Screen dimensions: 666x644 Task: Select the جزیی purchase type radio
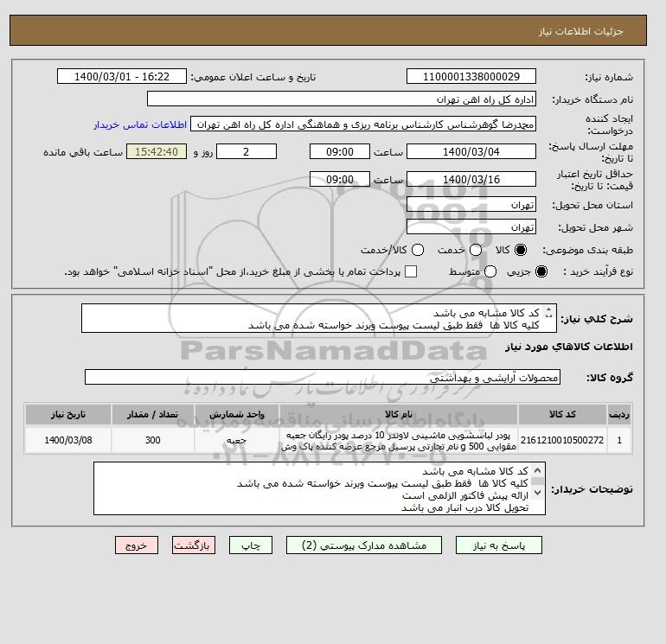(541, 271)
